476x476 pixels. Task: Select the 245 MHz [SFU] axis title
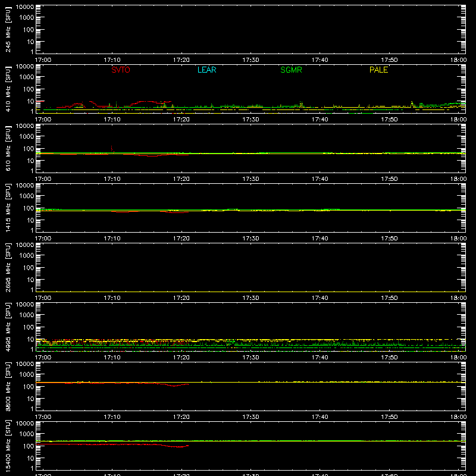pyautogui.click(x=8, y=29)
